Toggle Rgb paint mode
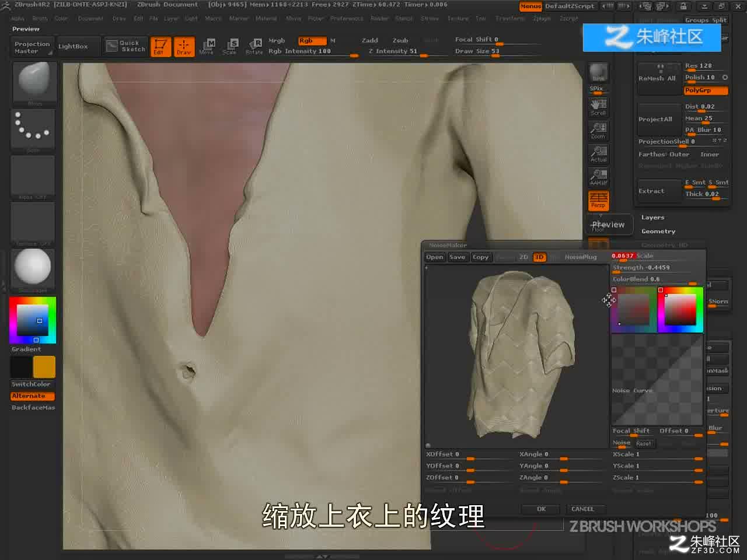 pyautogui.click(x=312, y=41)
